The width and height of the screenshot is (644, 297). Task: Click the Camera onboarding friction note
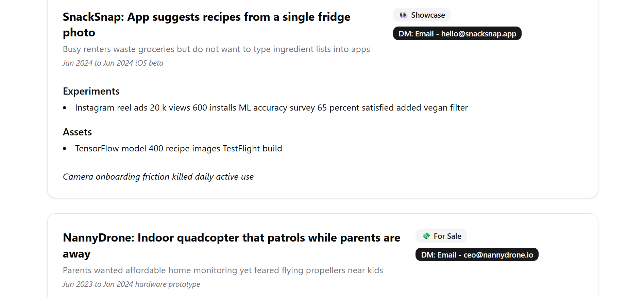click(158, 177)
